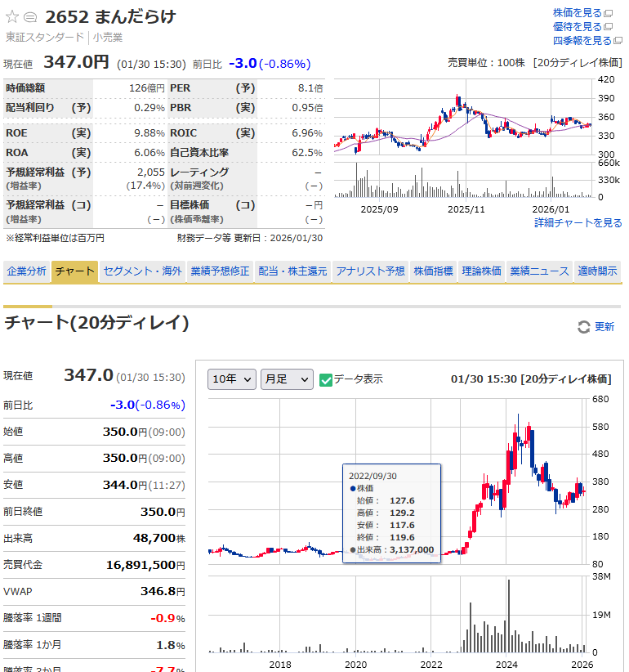Click the 詳細チャートを見る link
This screenshot has height=672, width=629.
[578, 223]
